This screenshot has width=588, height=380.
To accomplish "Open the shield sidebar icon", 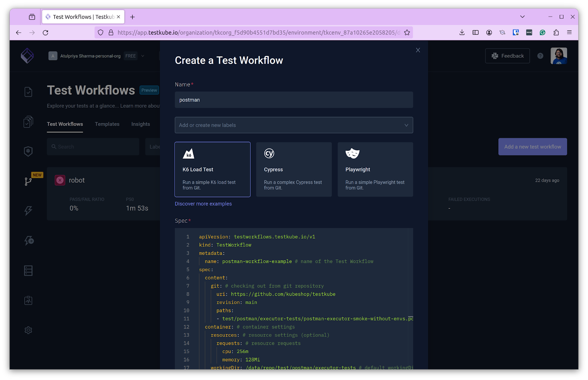I will tap(28, 151).
